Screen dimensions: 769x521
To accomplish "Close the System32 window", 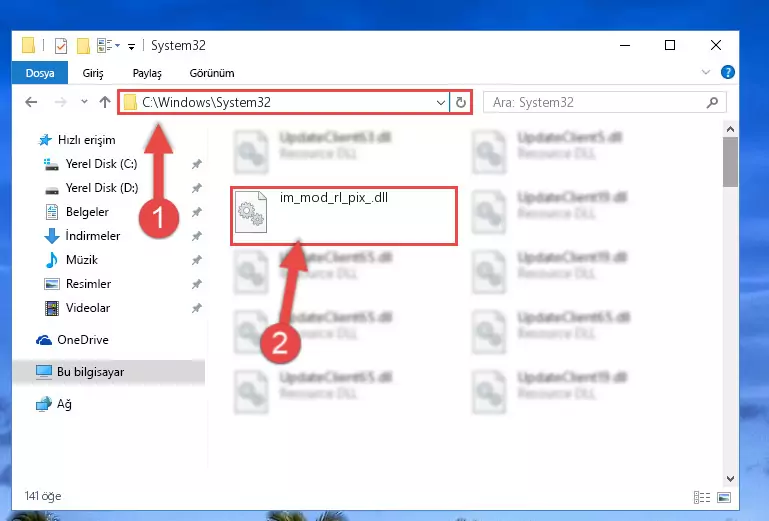I will [716, 45].
